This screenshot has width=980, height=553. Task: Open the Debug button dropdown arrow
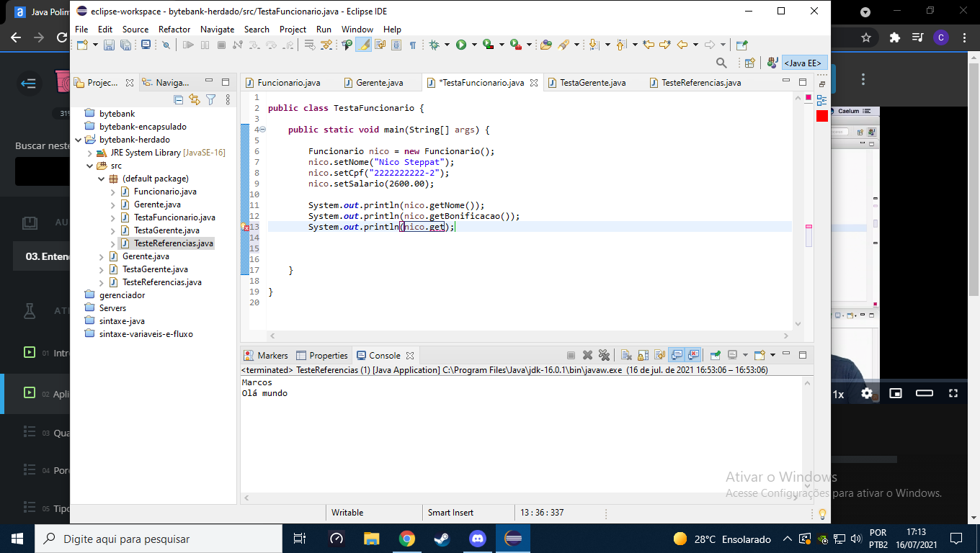[447, 45]
